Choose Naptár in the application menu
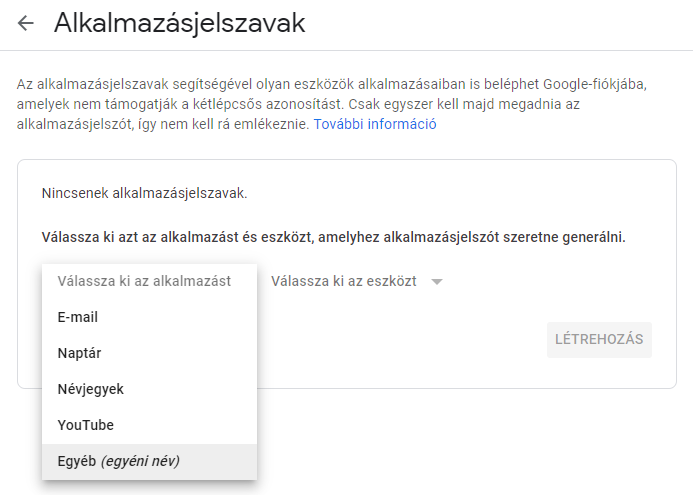Screen dimensions: 693x495 pos(79,353)
